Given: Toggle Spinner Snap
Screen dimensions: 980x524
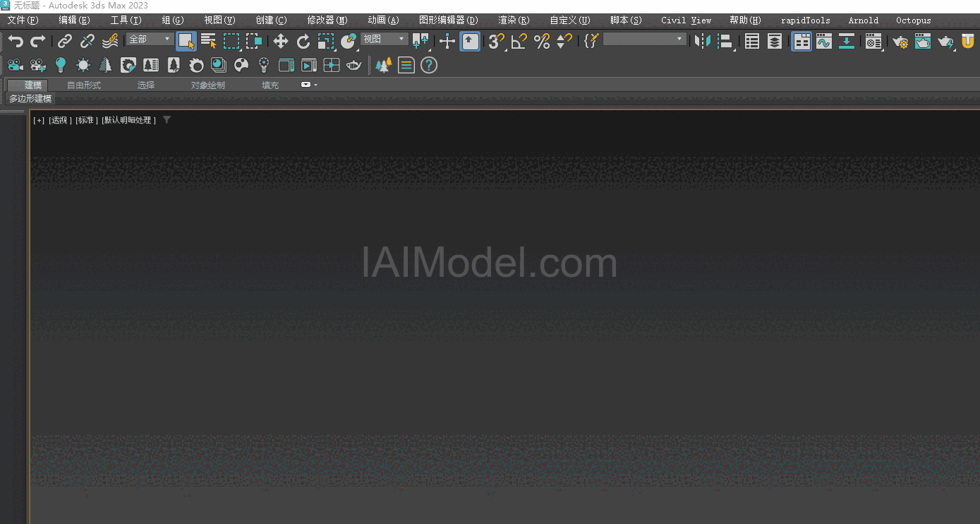Looking at the screenshot, I should coord(564,41).
